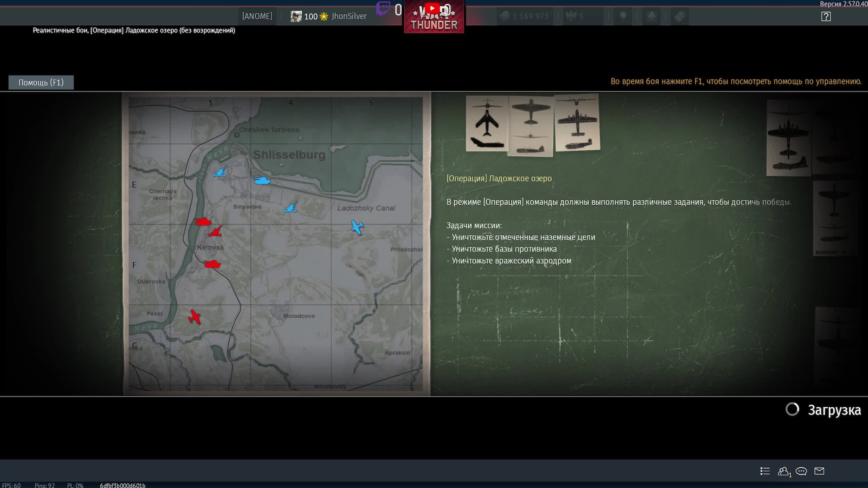Click the red tank marker north of Kirovsk
The image size is (868, 488).
pyautogui.click(x=203, y=222)
